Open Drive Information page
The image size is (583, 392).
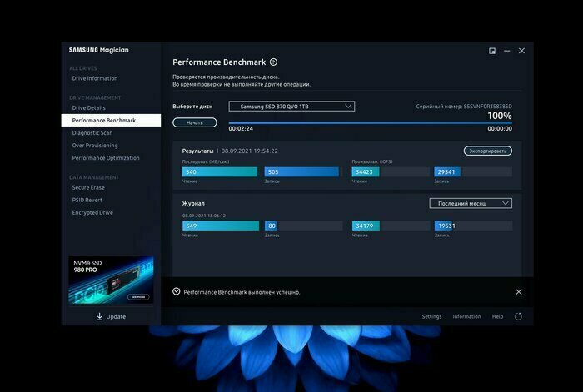coord(95,78)
